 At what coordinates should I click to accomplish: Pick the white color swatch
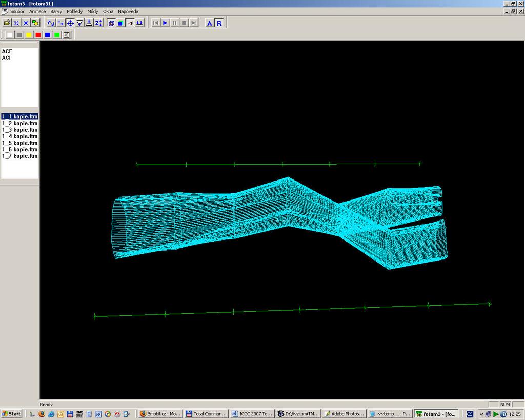pyautogui.click(x=10, y=35)
